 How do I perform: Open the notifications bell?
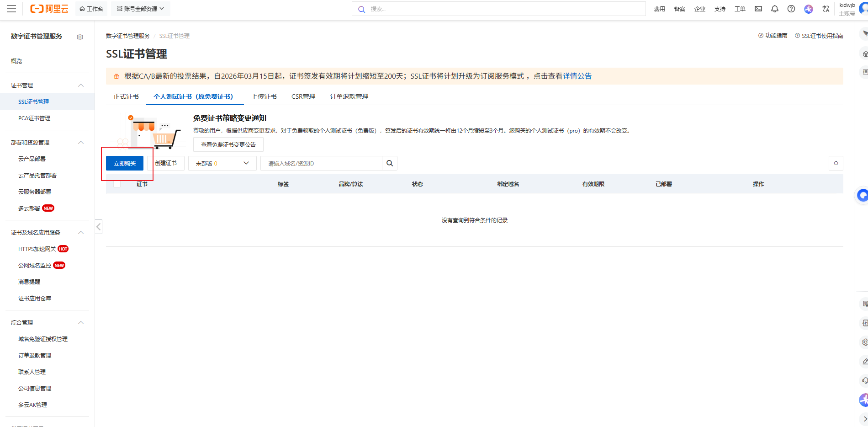click(774, 9)
